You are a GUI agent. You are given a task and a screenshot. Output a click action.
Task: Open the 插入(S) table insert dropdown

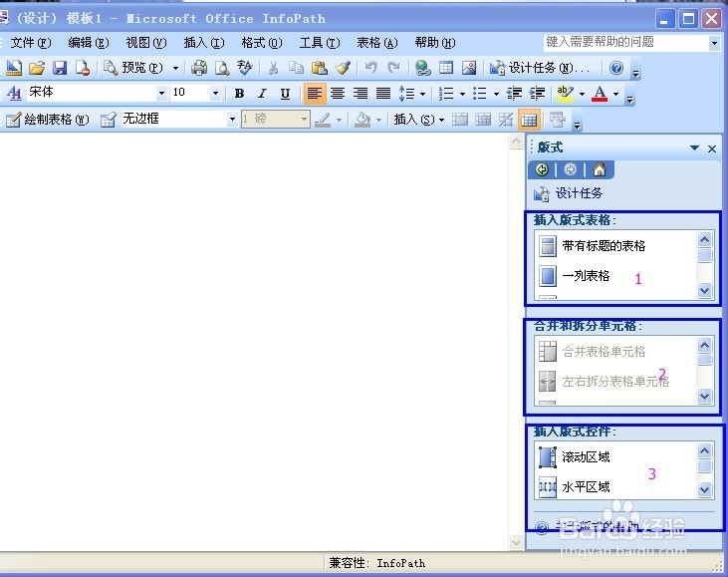point(419,120)
